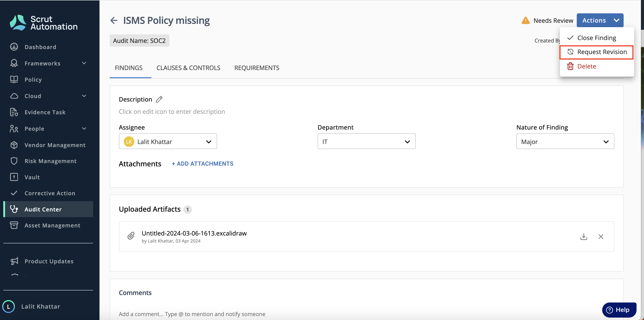Click the Needs Review status text
The height and width of the screenshot is (320, 644).
point(553,21)
